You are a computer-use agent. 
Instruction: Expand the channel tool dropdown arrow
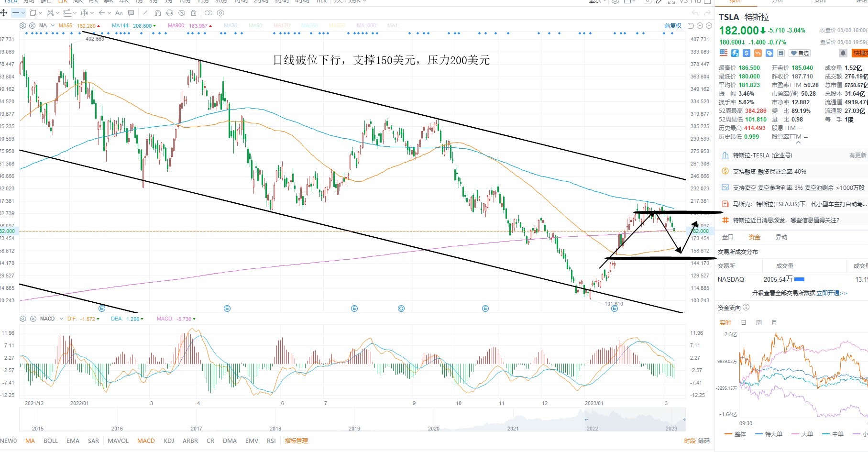75,13
